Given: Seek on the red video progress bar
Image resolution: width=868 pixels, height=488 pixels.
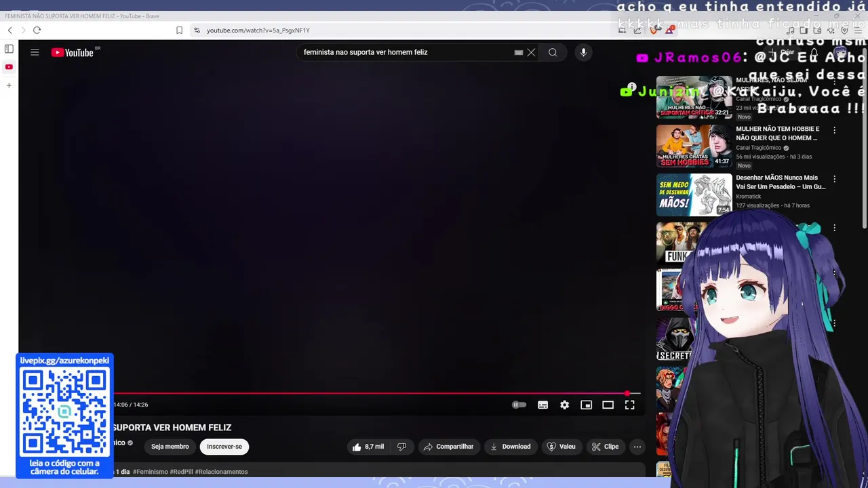Looking at the screenshot, I should pos(372,393).
